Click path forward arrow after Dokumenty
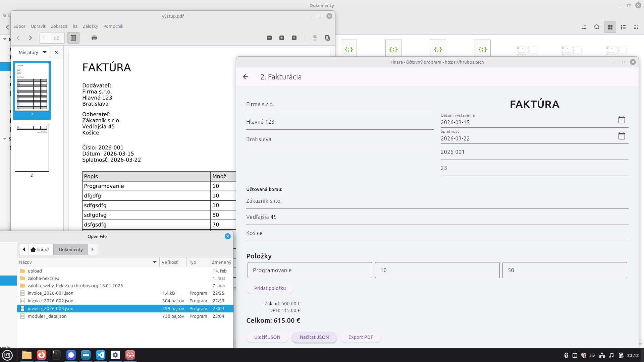This screenshot has height=362, width=644. [93, 249]
